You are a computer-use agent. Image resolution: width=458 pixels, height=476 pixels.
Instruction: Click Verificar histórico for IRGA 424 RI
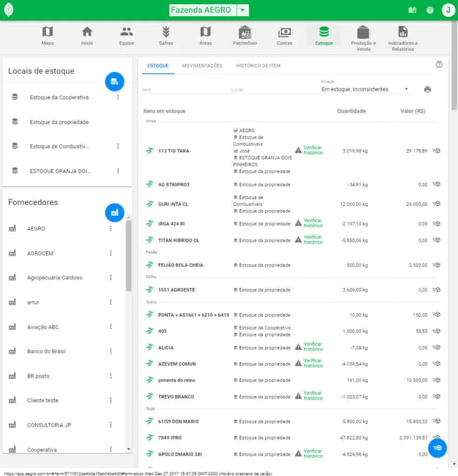click(x=313, y=223)
